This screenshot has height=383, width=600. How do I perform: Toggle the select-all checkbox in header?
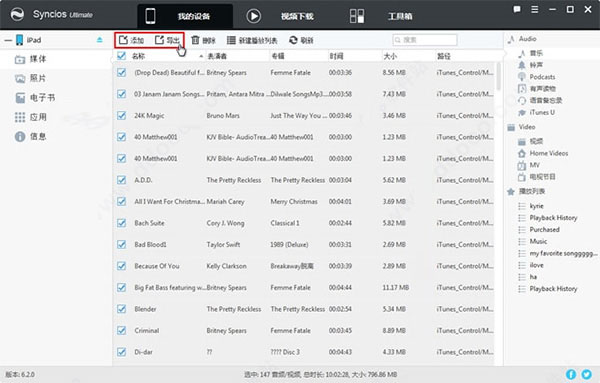[x=122, y=56]
